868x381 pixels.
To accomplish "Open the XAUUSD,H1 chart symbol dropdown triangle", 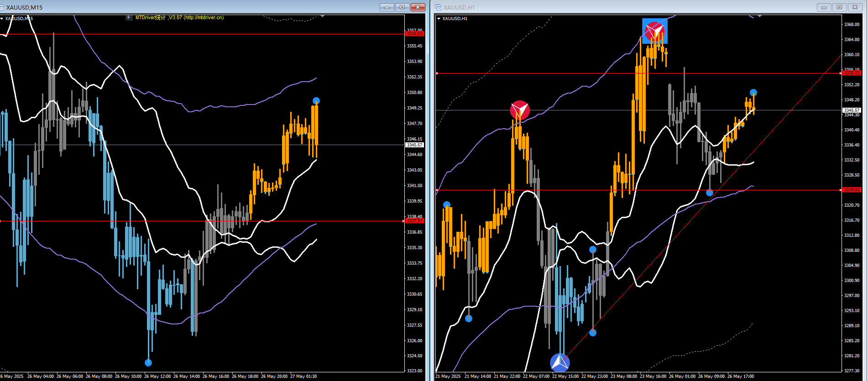I will tap(439, 19).
